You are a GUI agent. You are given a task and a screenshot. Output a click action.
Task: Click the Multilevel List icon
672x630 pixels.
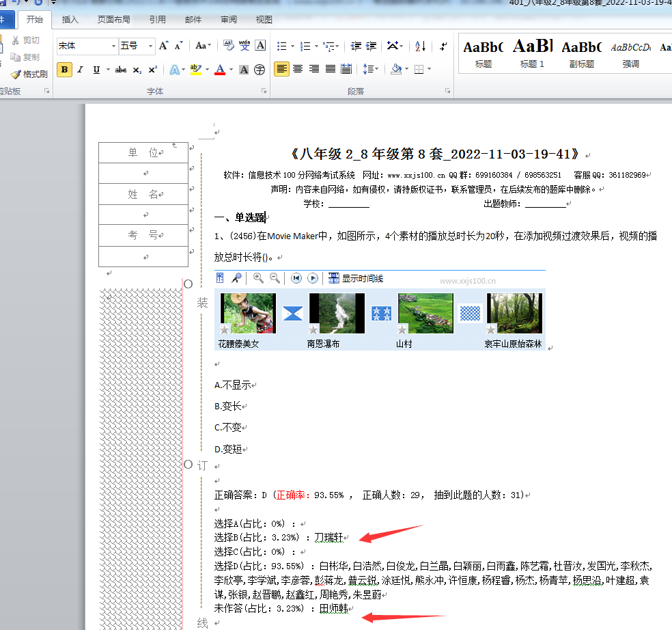[x=329, y=46]
